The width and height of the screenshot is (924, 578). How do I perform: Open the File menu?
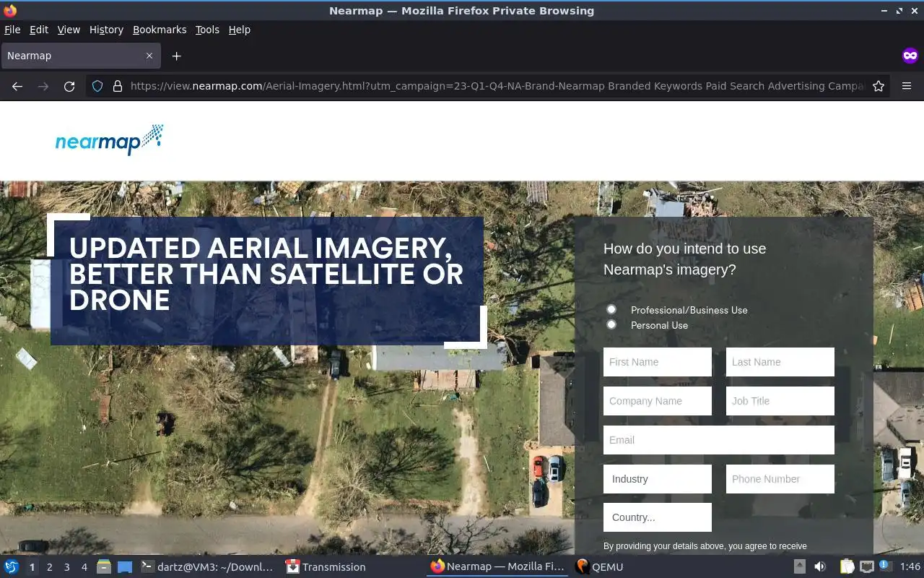12,30
